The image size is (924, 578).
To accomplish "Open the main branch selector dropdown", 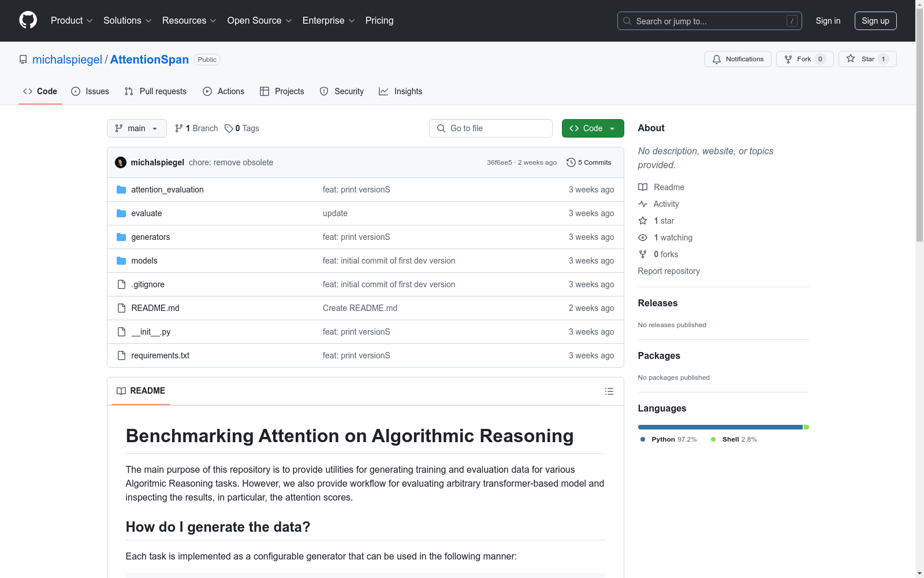I will click(x=137, y=128).
